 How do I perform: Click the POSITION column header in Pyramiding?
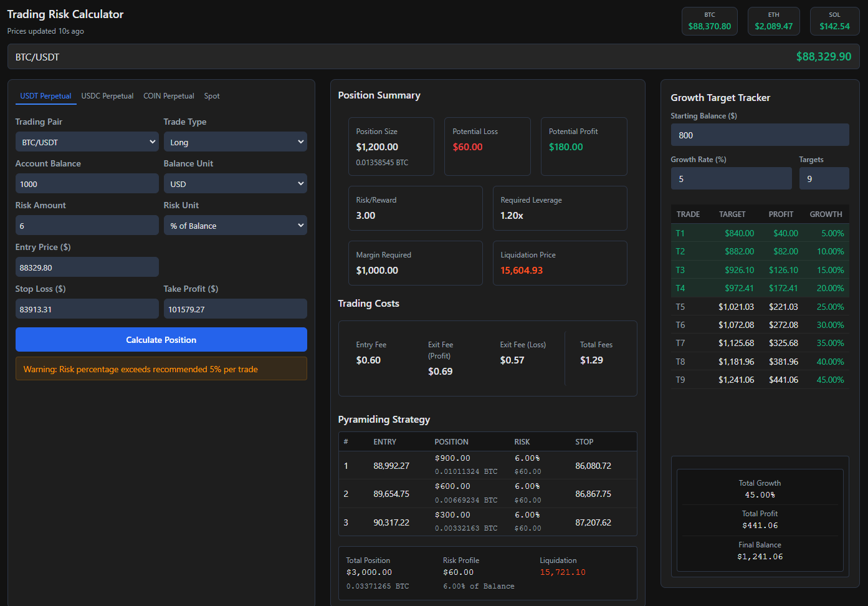click(x=451, y=442)
